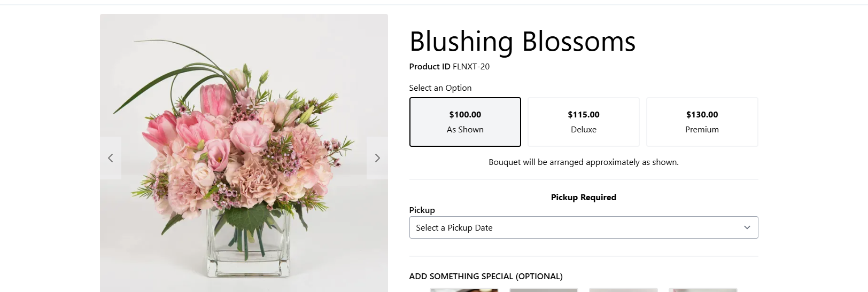This screenshot has height=292, width=868.
Task: Pick the $130.00 Premium option
Action: [x=702, y=122]
